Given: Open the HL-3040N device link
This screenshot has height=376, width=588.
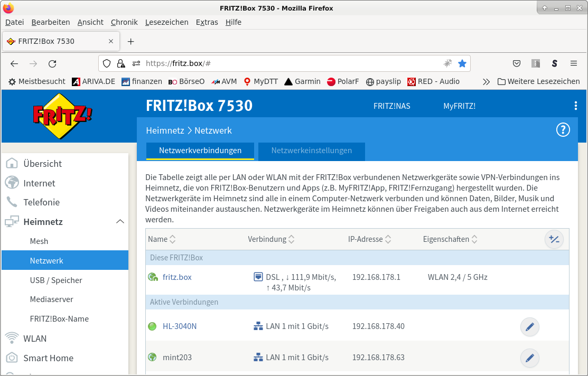Looking at the screenshot, I should [x=180, y=326].
